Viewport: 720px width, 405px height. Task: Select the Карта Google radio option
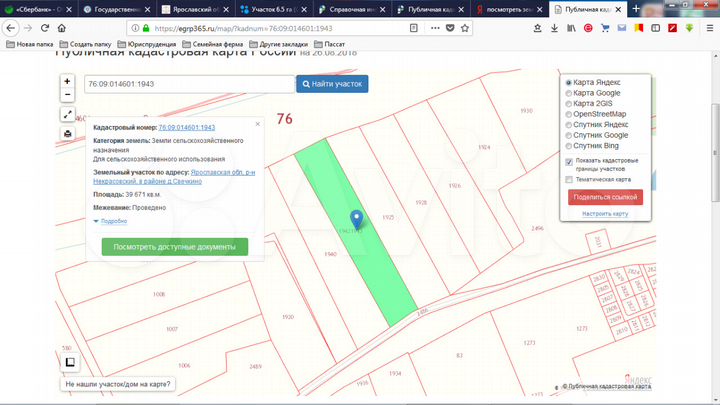point(569,93)
